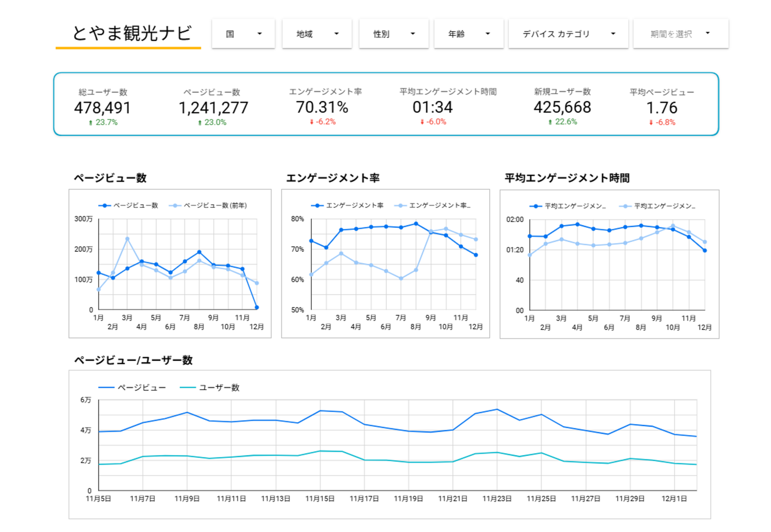Click the 総ユーザー数 scorecard label
The image size is (771, 532).
click(x=103, y=92)
